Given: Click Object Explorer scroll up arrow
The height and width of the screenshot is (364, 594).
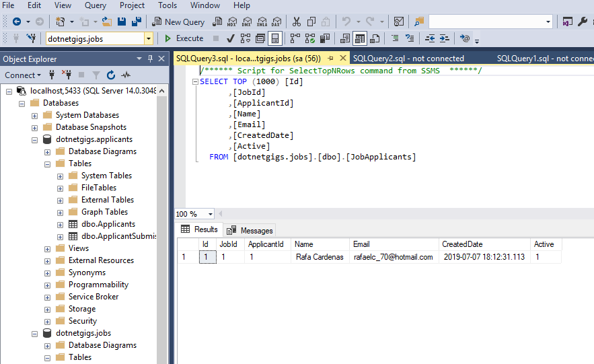Looking at the screenshot, I should coord(161,91).
